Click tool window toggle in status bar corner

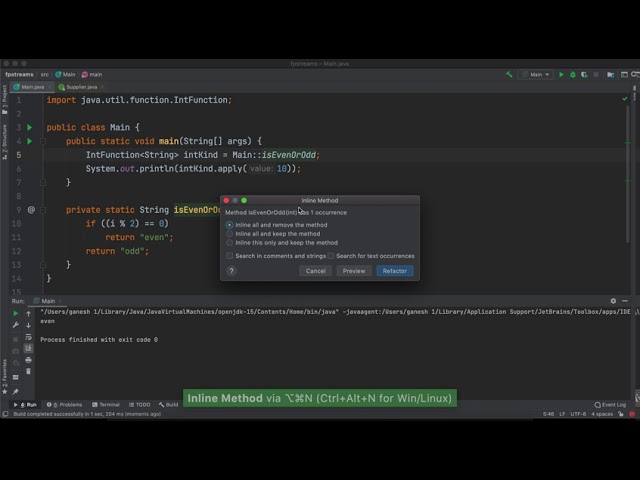pyautogui.click(x=5, y=414)
